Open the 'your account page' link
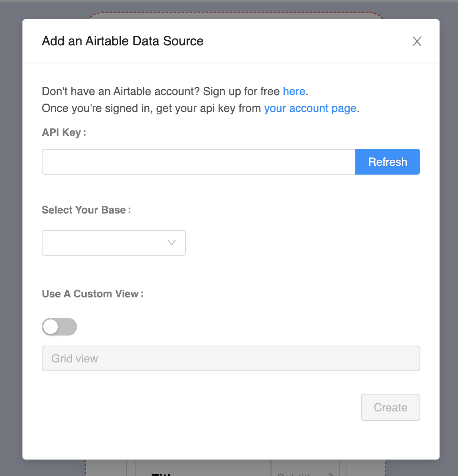The image size is (458, 476). click(310, 108)
